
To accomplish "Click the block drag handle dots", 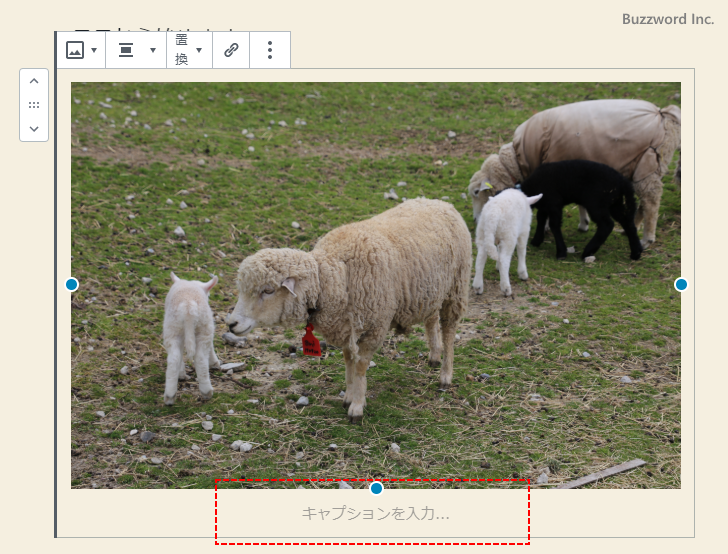I will coord(34,105).
